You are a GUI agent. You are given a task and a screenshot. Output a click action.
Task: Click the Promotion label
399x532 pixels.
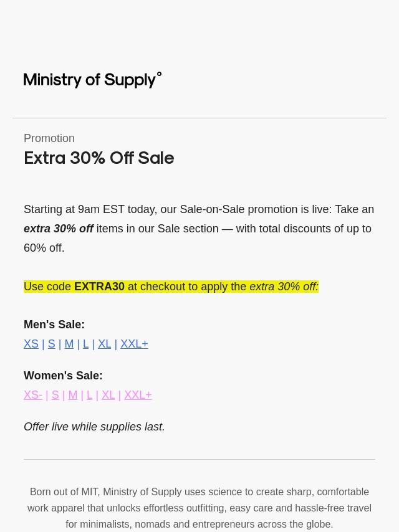(49, 138)
